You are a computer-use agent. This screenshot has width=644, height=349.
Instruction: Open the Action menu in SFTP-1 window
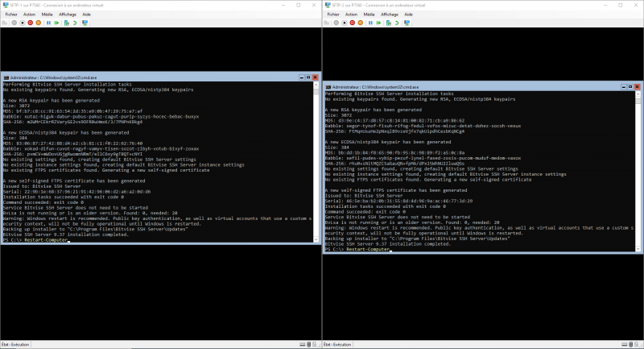pos(29,14)
